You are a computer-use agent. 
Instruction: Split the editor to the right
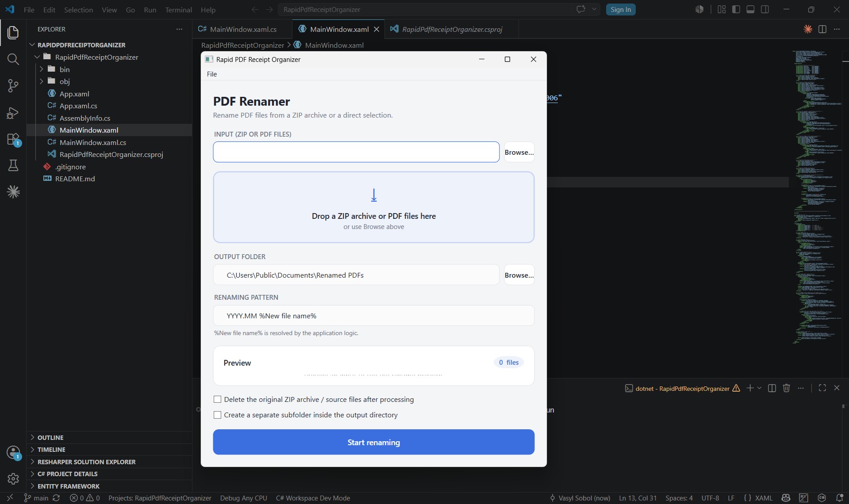point(822,29)
